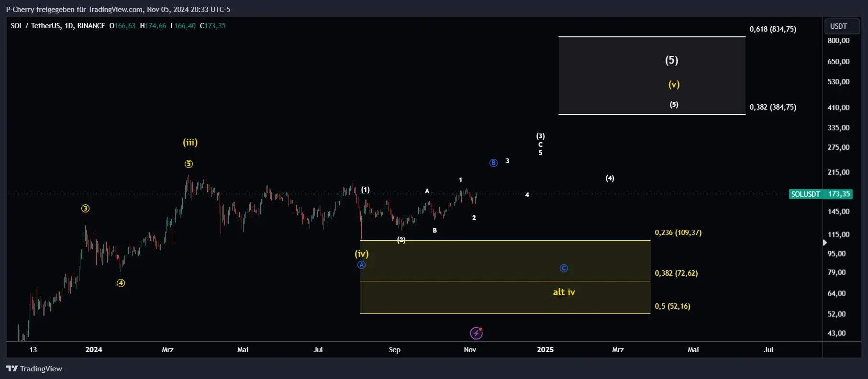This screenshot has height=379, width=868.
Task: Click the 43,00 price axis tick
Action: click(x=837, y=333)
